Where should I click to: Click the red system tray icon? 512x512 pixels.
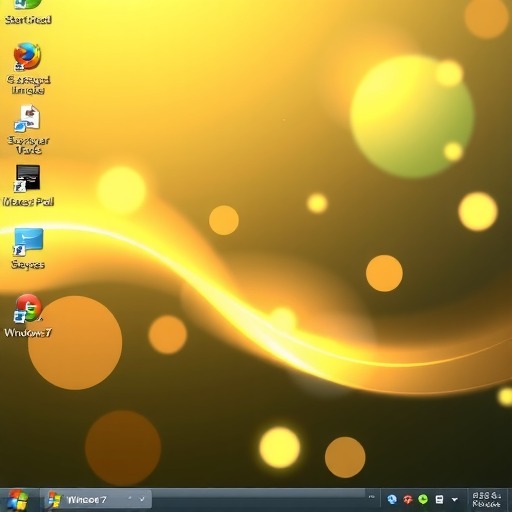408,499
